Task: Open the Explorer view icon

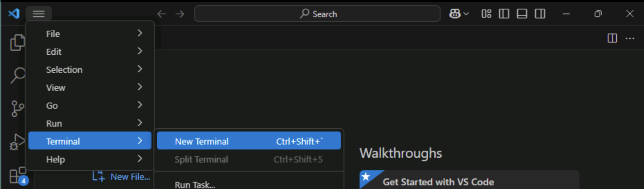Action: coord(17,42)
